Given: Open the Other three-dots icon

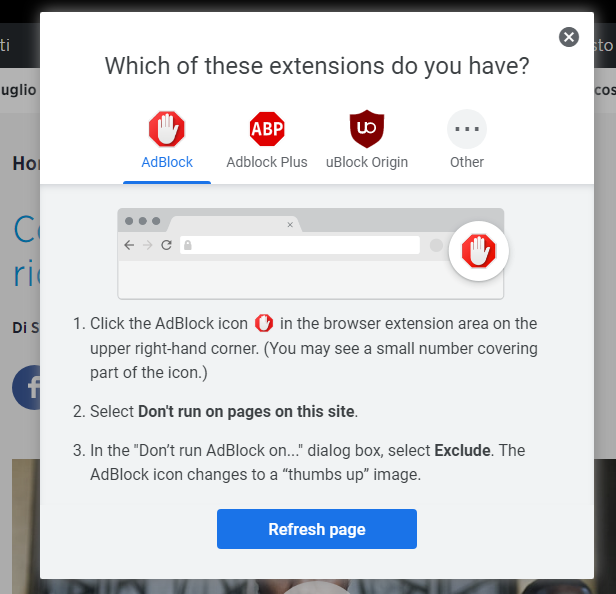Looking at the screenshot, I should 467,129.
